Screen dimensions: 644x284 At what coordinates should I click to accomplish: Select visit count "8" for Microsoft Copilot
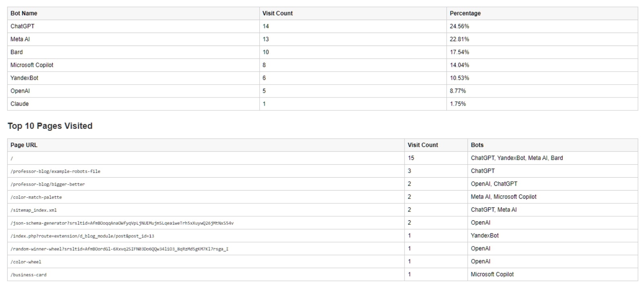tap(264, 65)
